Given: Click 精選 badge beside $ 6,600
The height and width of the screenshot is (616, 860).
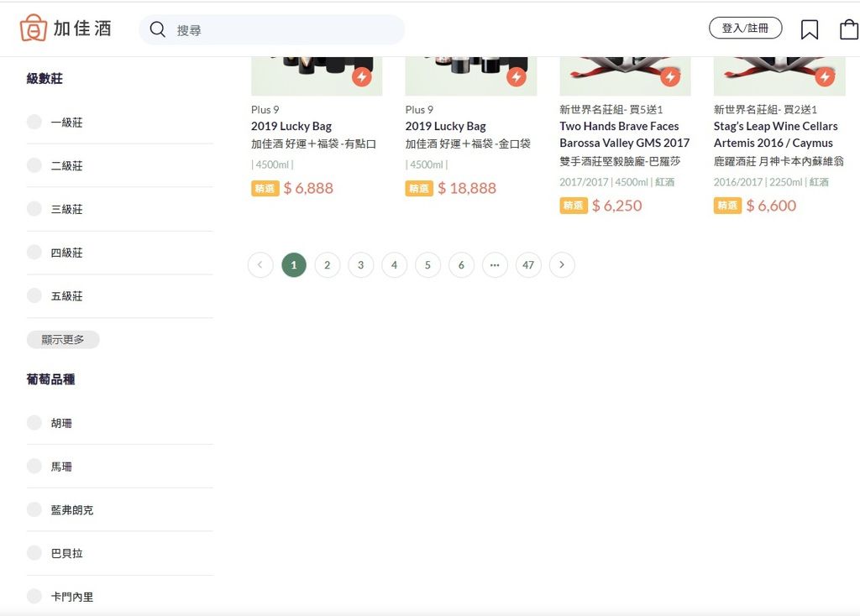Looking at the screenshot, I should 727,206.
